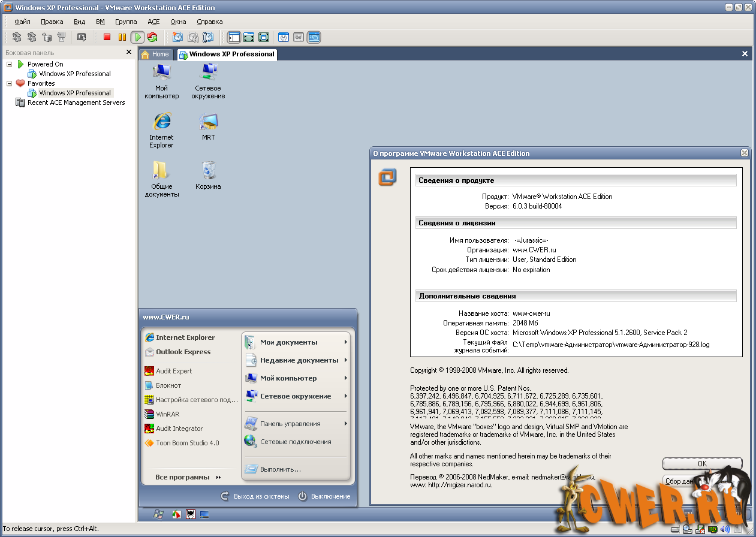Viewport: 756px width, 537px height.
Task: Click the sound speaker icon in status bar
Action: 724,529
